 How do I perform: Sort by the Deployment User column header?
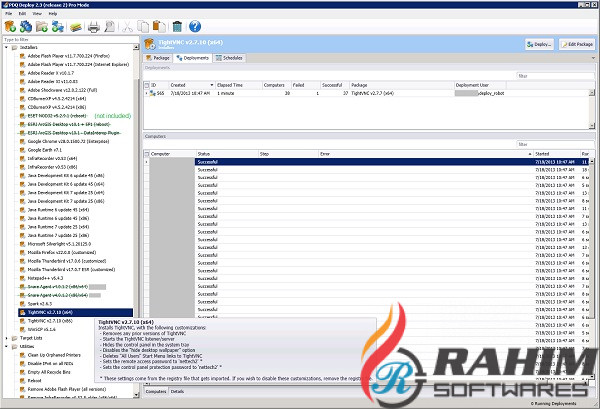pos(480,85)
